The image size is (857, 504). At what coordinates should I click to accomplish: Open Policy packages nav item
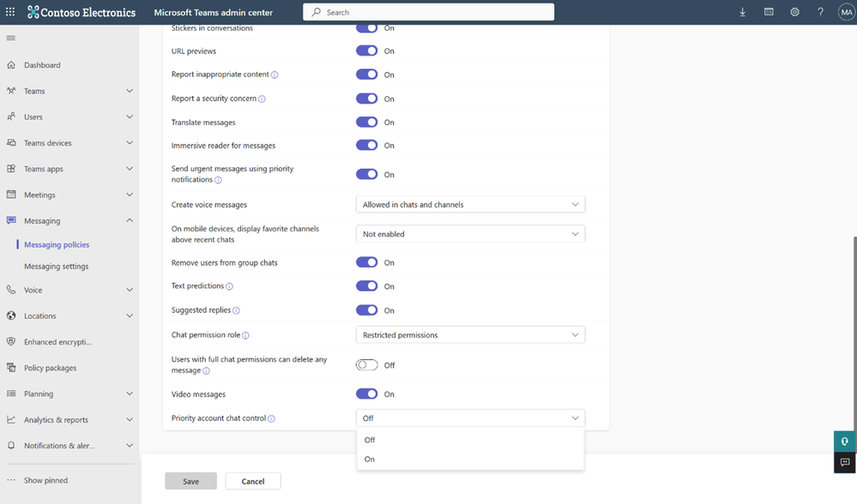click(x=51, y=368)
